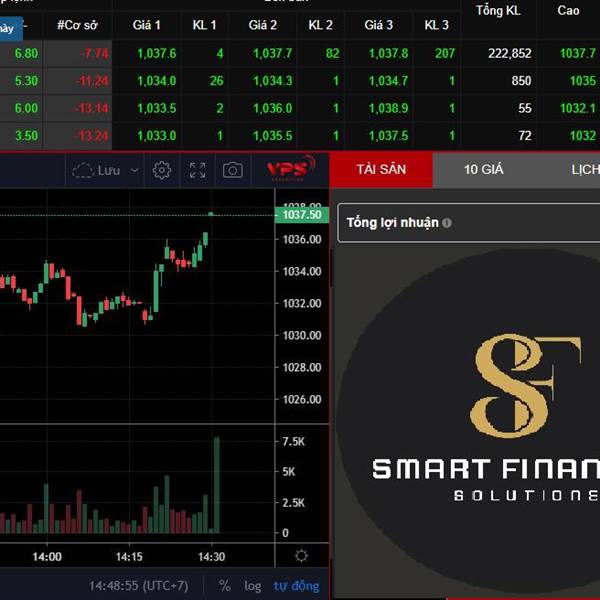Switch to the 10 GIÁ tab
The height and width of the screenshot is (600, 600).
483,169
